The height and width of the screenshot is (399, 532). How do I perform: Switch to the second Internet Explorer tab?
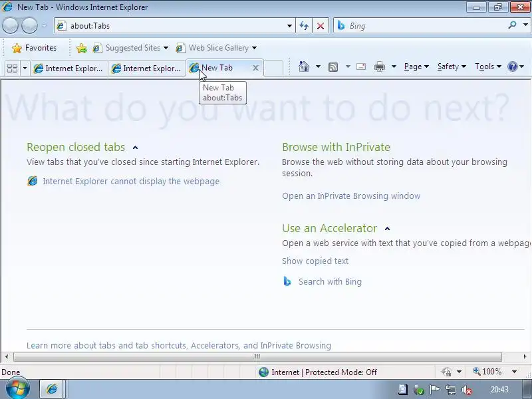coord(146,68)
